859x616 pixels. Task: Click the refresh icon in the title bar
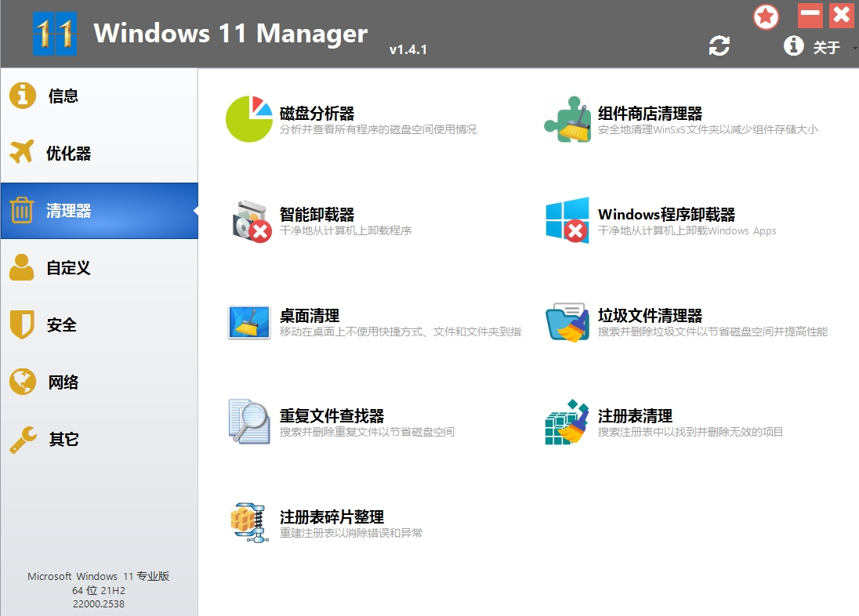[719, 47]
